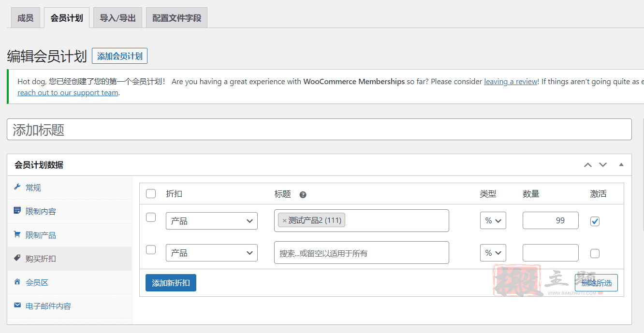Follow the 'leaving a review' link
Image resolution: width=644 pixels, height=333 pixels.
[511, 82]
